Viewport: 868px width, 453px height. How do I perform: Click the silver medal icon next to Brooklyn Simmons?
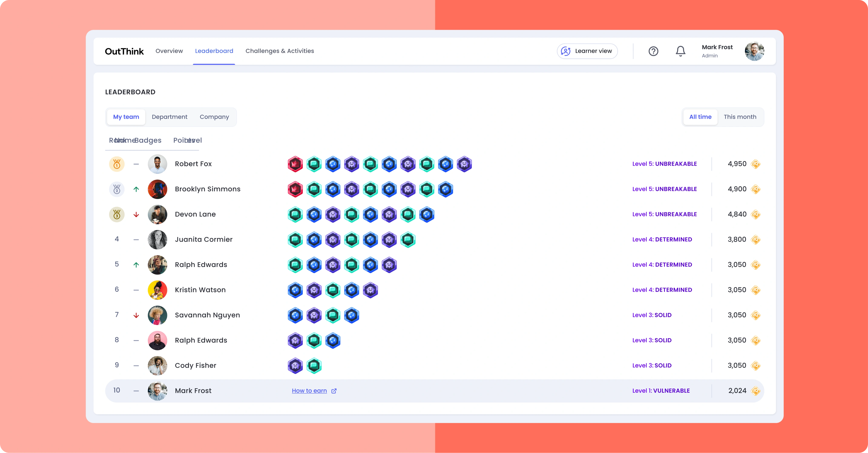tap(117, 189)
